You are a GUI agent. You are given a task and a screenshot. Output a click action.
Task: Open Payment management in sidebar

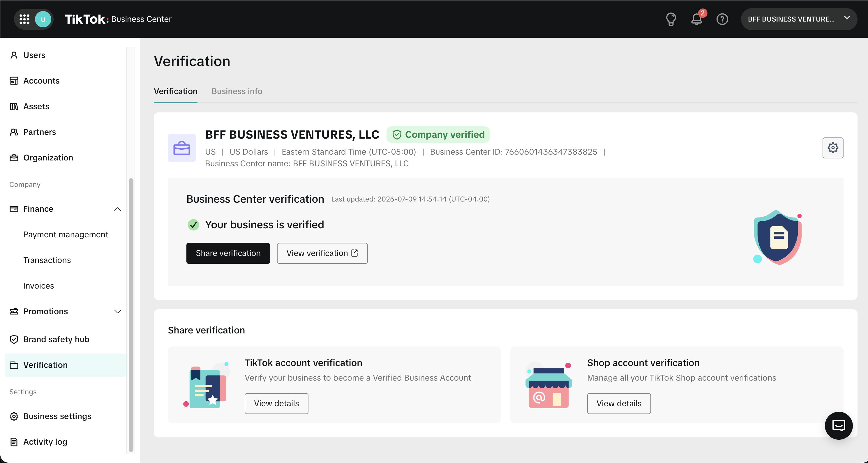pyautogui.click(x=66, y=234)
